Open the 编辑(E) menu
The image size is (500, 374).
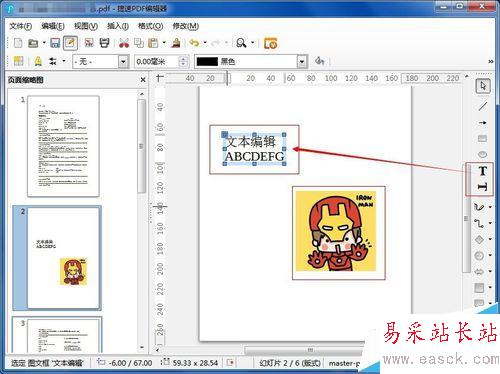tap(53, 26)
